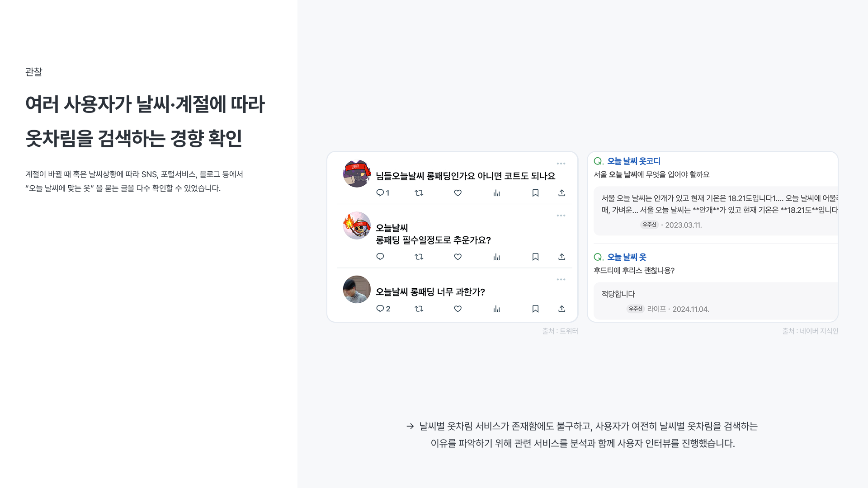Open the more options menu on first tweet
The image size is (868, 488).
tap(561, 164)
